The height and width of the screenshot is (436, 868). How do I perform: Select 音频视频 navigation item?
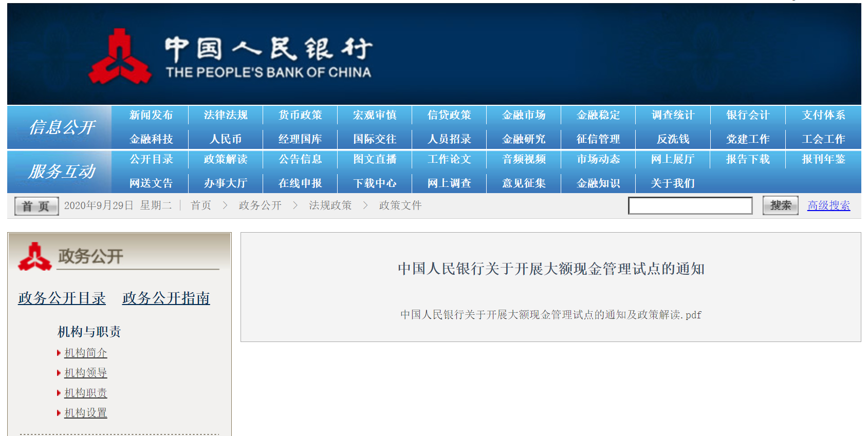point(524,159)
